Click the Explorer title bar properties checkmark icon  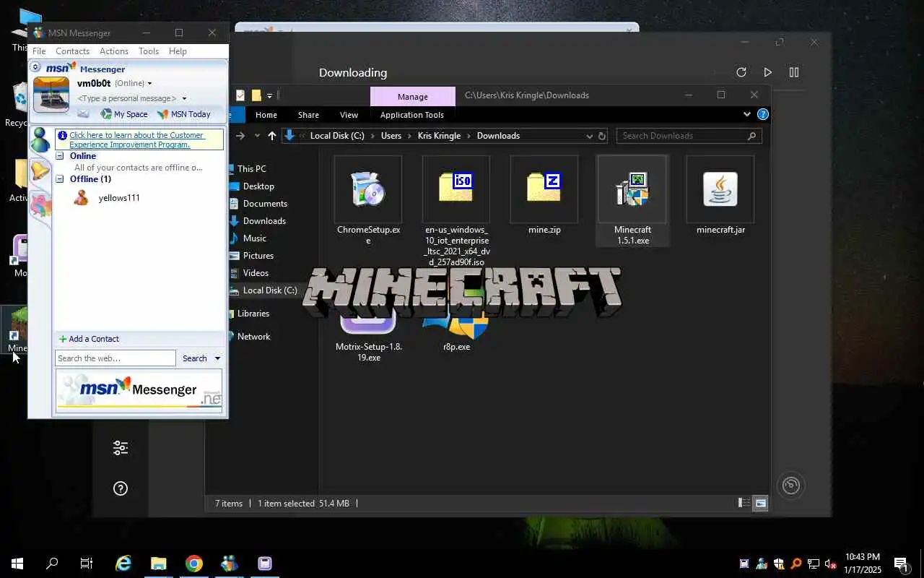[x=240, y=95]
